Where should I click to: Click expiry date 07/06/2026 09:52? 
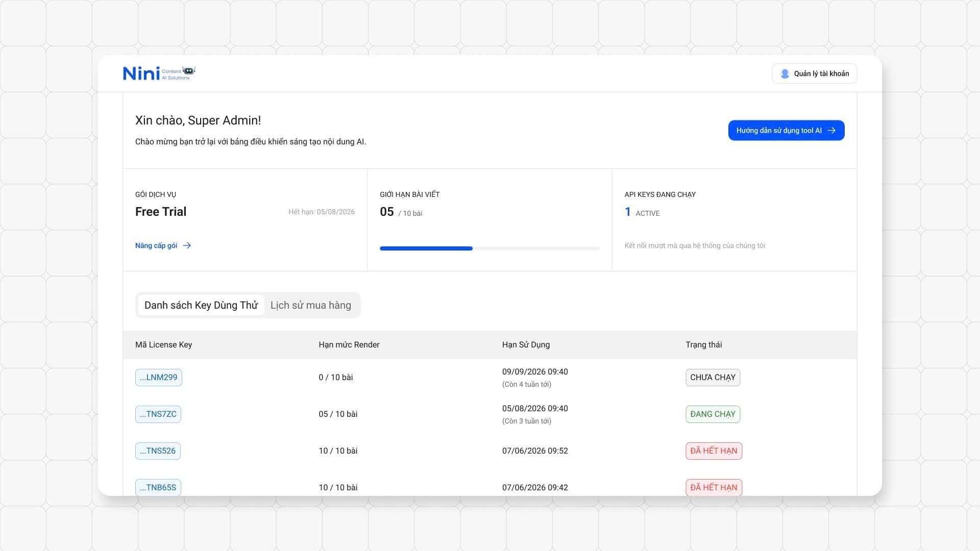535,451
